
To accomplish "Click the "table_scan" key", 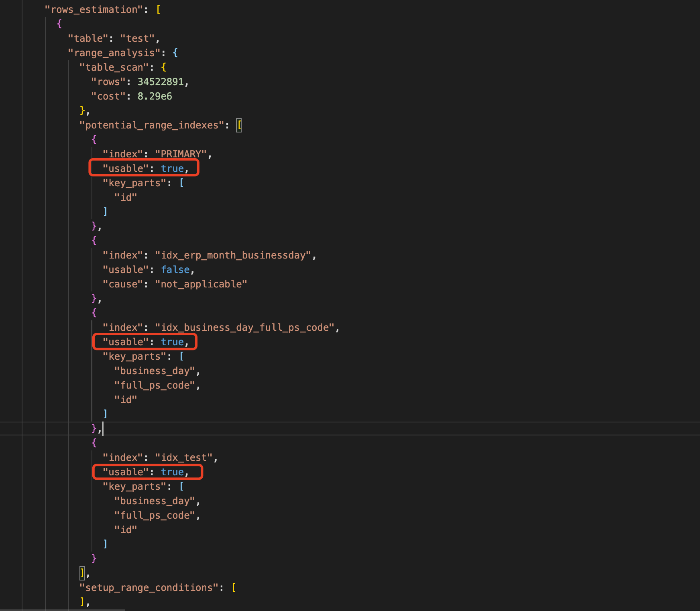I will [114, 67].
